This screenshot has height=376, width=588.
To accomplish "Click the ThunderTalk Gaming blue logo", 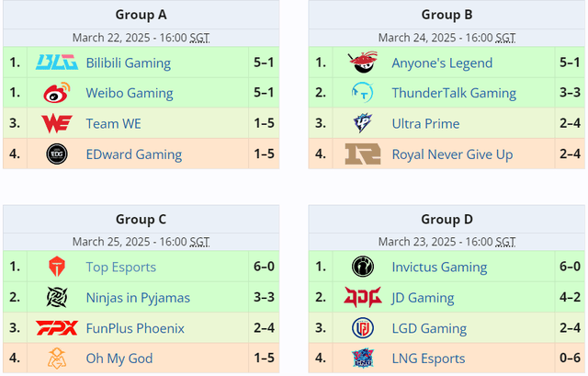I will (x=362, y=93).
